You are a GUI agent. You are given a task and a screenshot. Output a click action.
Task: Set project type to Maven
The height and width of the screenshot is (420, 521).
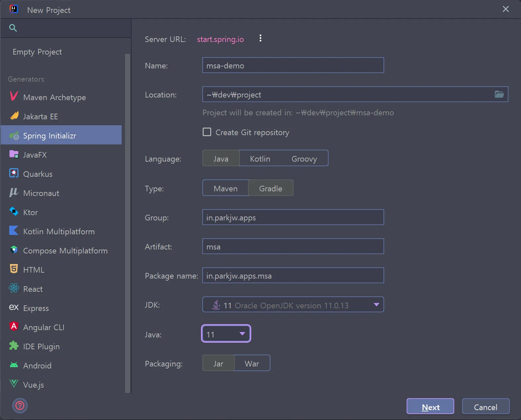tap(225, 188)
